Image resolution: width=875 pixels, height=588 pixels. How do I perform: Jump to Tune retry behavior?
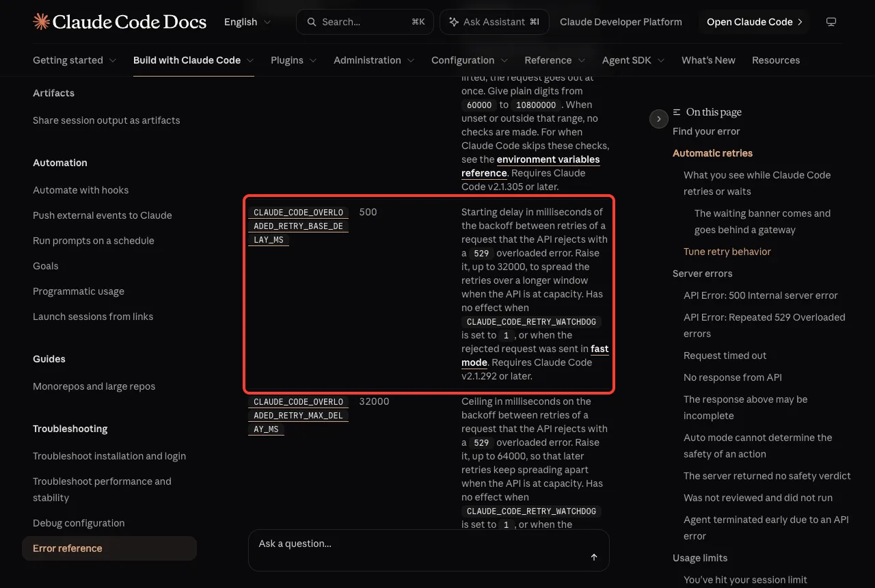(727, 252)
